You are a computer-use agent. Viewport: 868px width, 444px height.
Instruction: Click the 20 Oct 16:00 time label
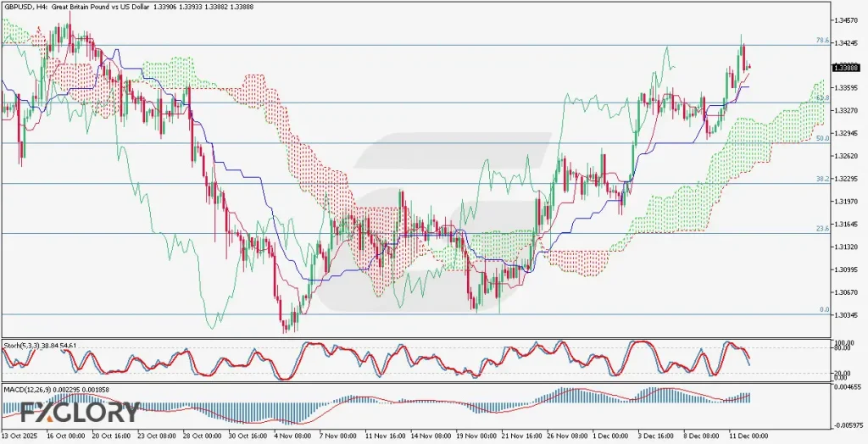tap(111, 436)
